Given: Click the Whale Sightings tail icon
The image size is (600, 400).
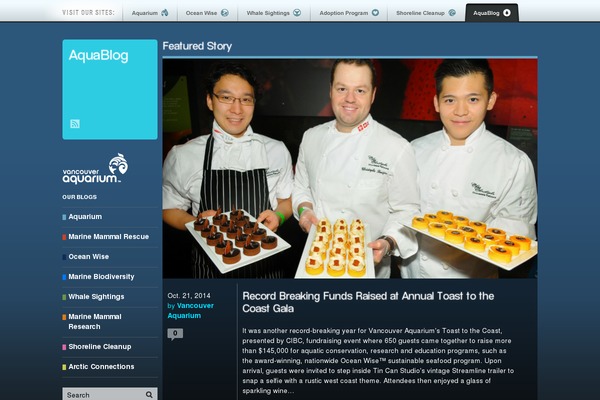Looking at the screenshot, I should tap(297, 13).
